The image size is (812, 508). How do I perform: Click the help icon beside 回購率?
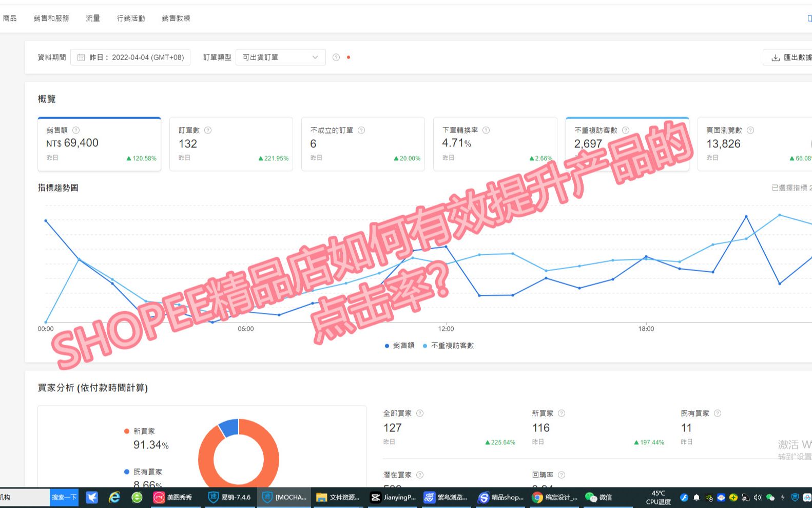562,475
